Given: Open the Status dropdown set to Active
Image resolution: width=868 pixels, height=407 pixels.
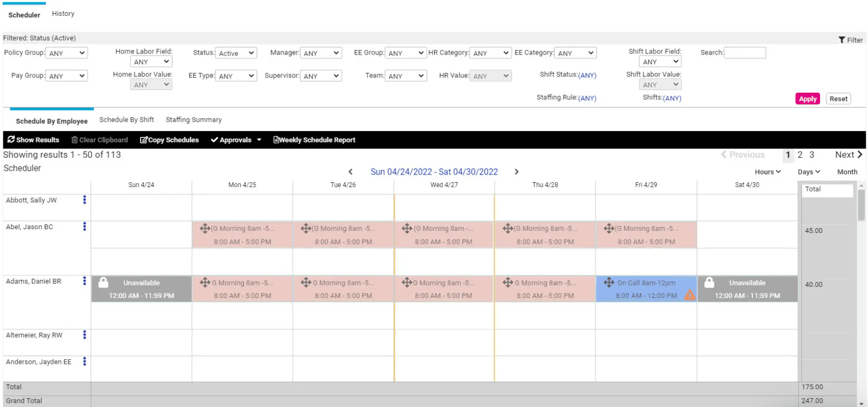Looking at the screenshot, I should (x=236, y=53).
